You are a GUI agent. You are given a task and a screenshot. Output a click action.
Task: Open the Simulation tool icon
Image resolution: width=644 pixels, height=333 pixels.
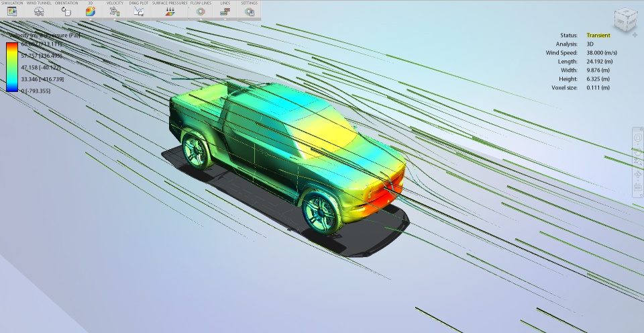[x=12, y=11]
